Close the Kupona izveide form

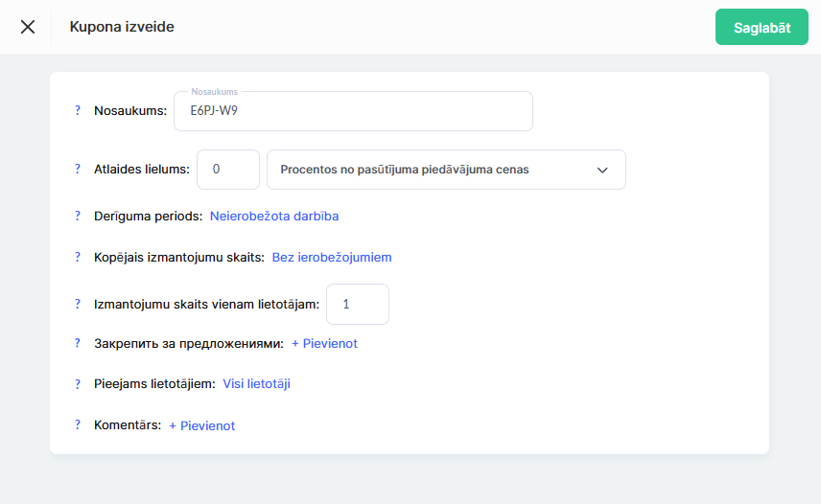pyautogui.click(x=28, y=27)
